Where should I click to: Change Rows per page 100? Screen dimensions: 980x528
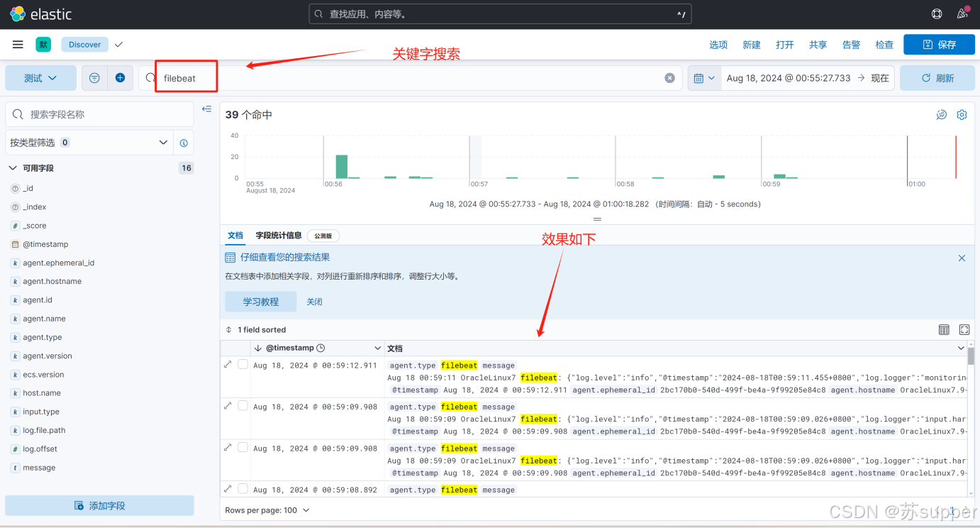pyautogui.click(x=267, y=510)
